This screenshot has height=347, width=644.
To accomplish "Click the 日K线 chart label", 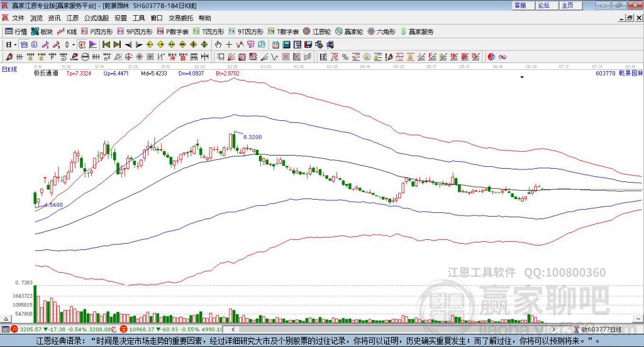I will [9, 69].
